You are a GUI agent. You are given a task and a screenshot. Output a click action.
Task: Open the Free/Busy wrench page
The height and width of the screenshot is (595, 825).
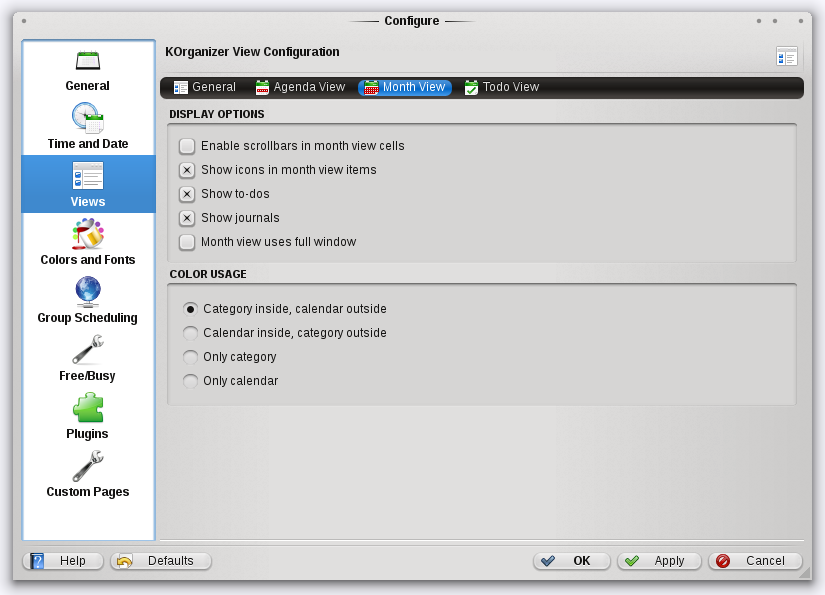[88, 358]
